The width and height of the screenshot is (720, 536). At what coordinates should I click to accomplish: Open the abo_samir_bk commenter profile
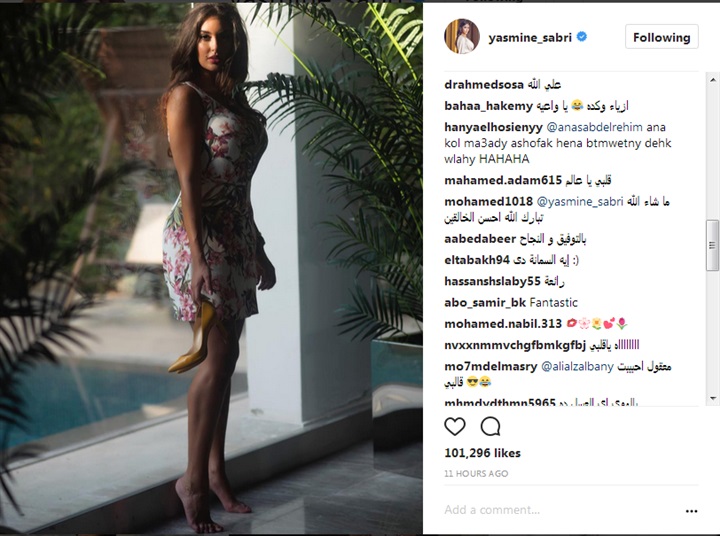(485, 303)
